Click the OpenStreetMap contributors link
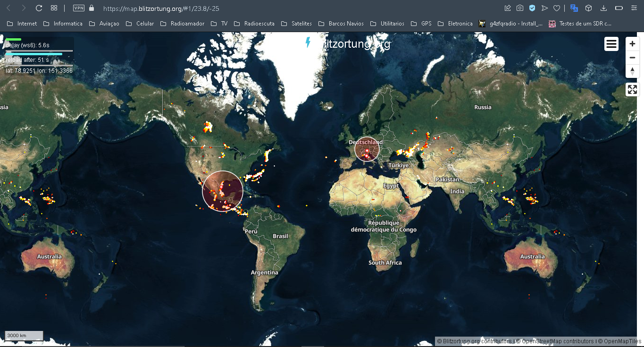The image size is (644, 347). tap(557, 341)
